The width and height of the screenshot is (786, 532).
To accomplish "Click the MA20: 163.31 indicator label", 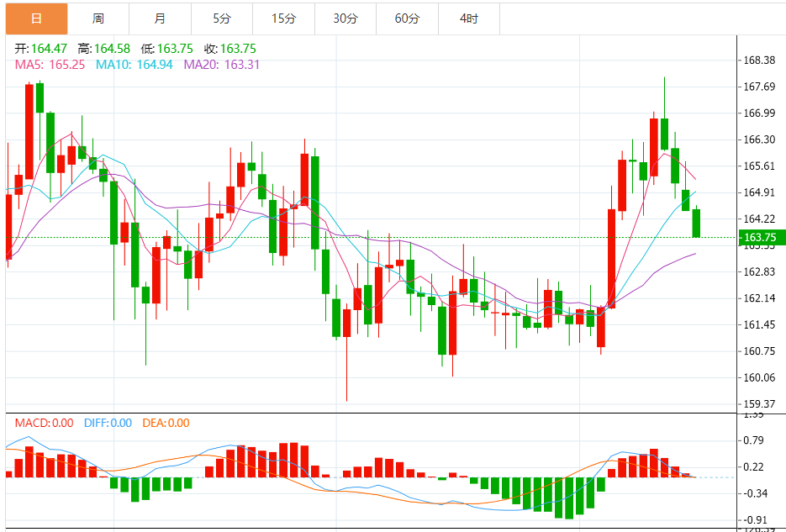I will (x=222, y=65).
